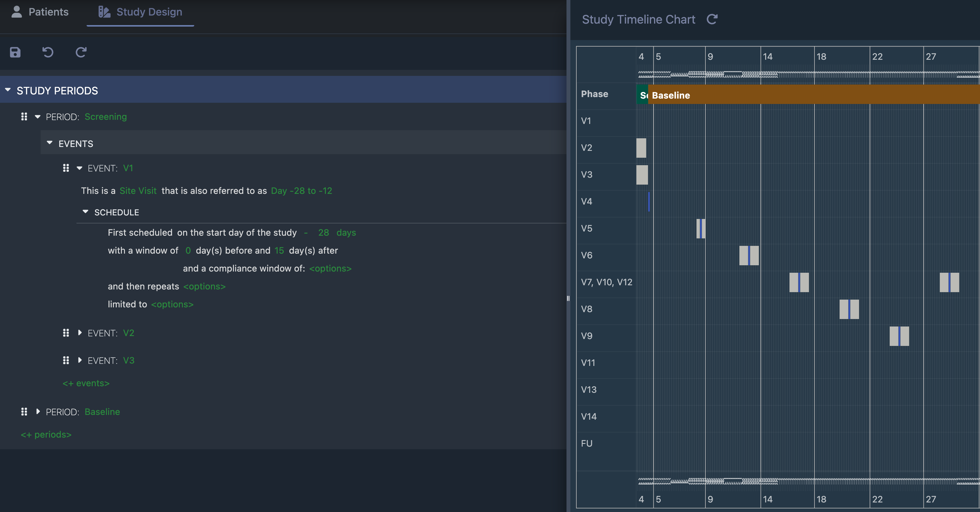980x512 pixels.
Task: Click the add periods link
Action: tap(46, 434)
